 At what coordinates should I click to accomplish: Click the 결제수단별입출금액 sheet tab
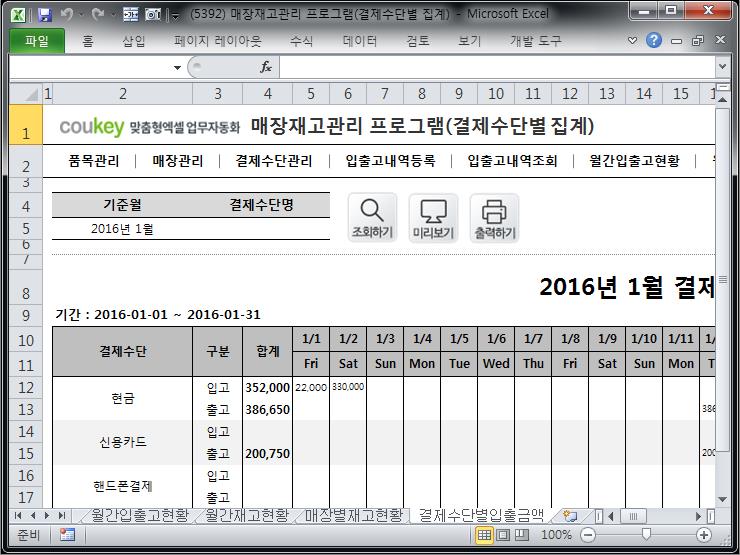481,515
